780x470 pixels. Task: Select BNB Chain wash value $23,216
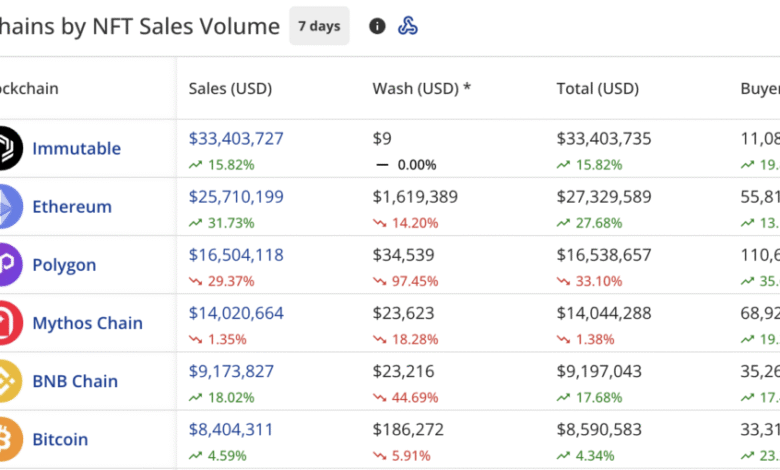403,371
